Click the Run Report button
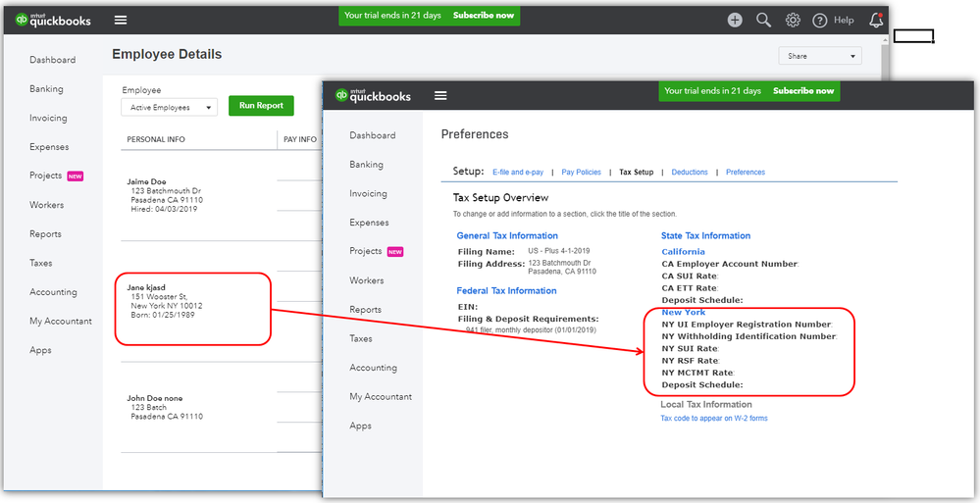The width and height of the screenshot is (980, 503). point(261,106)
